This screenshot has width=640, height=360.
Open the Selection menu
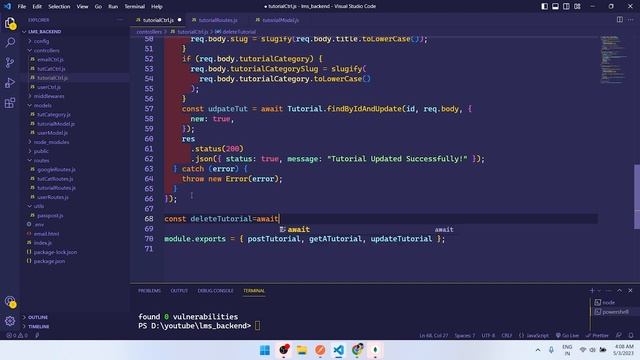pyautogui.click(x=59, y=7)
